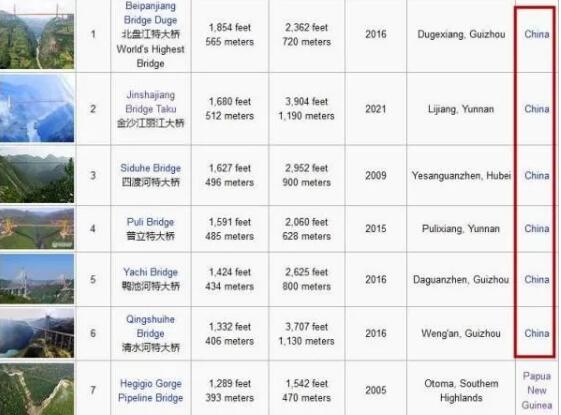Click the Papua New Guinea country link
The width and height of the screenshot is (561, 415).
tap(536, 390)
